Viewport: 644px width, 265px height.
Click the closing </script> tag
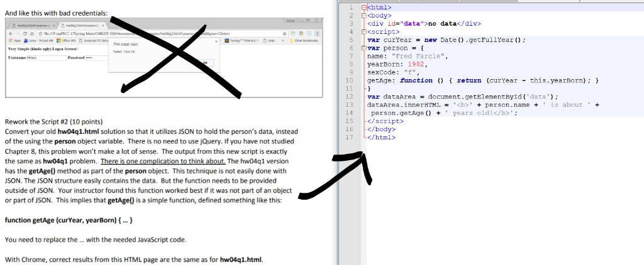[386, 121]
